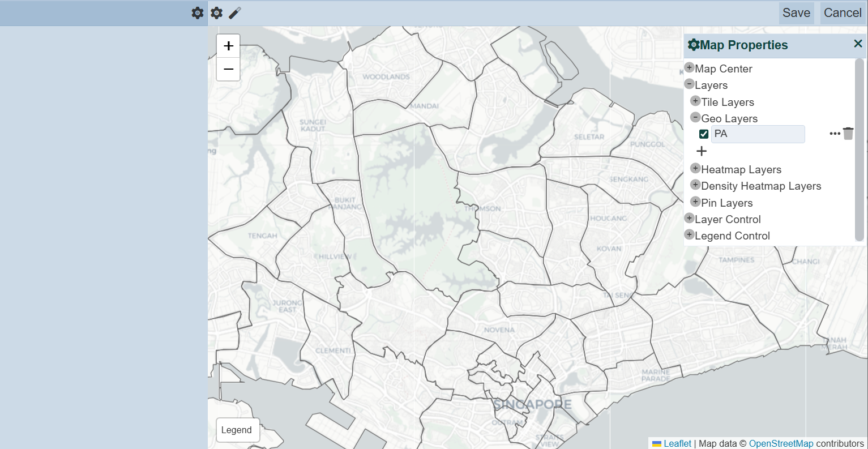Expand the Density Heatmap Layers node
The width and height of the screenshot is (868, 449).
pos(695,185)
